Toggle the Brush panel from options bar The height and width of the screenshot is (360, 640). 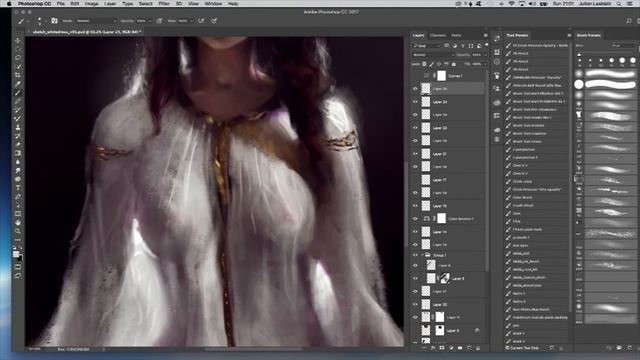click(x=54, y=20)
